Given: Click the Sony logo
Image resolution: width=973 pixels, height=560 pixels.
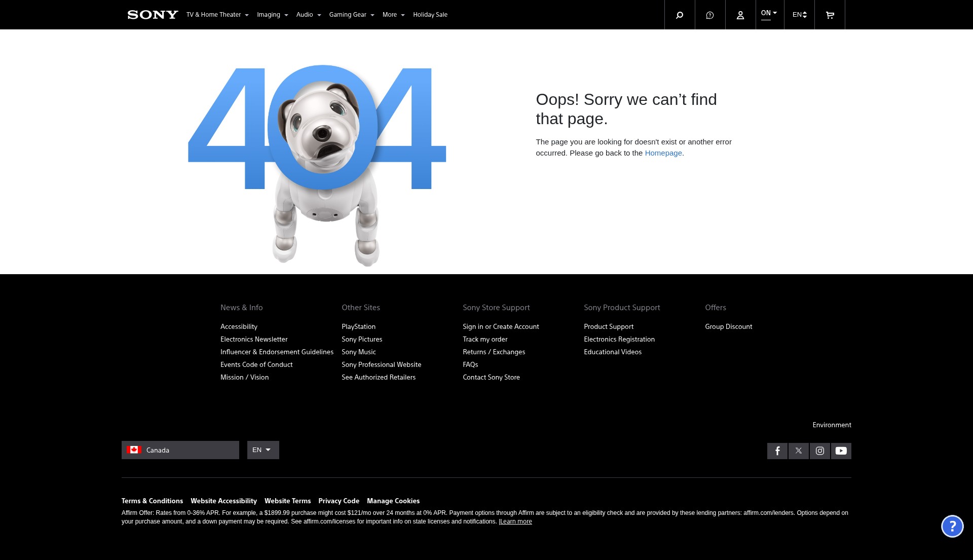Looking at the screenshot, I should point(153,15).
